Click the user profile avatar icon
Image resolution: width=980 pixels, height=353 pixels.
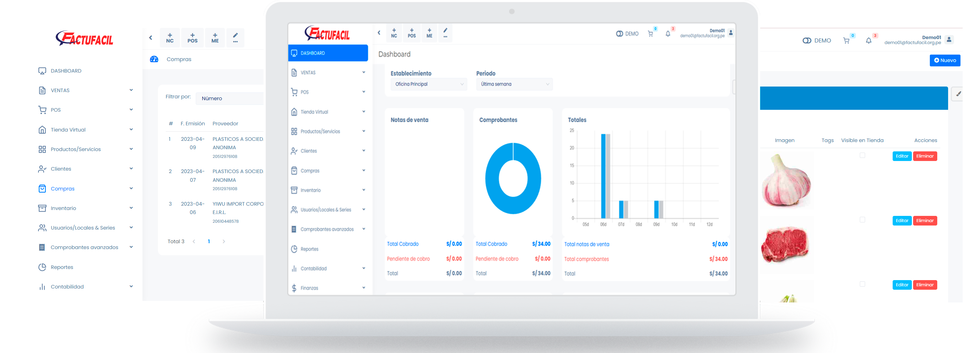click(x=949, y=40)
